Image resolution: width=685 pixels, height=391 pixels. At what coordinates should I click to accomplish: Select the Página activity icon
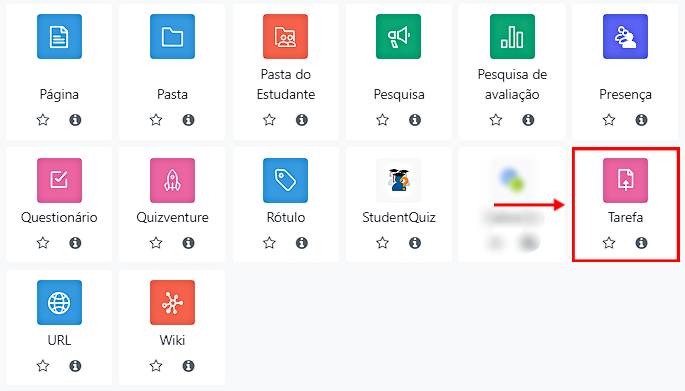[x=59, y=36]
